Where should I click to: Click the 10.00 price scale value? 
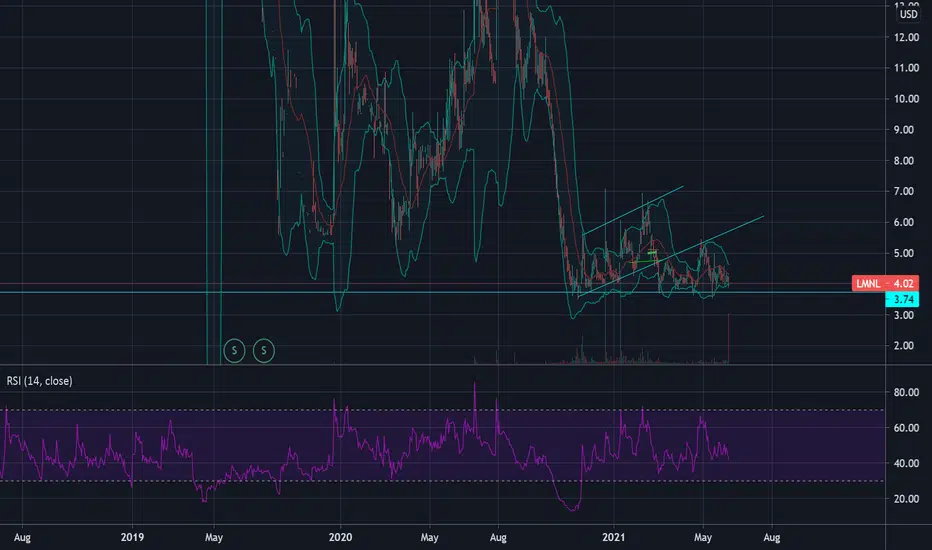906,99
